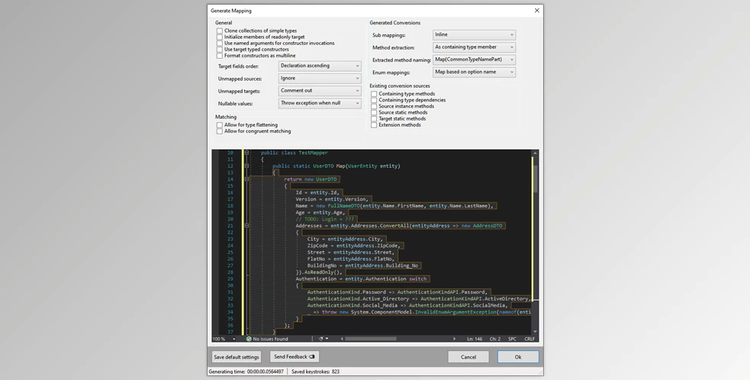
Task: Open Enum mappings dropdown
Action: pos(474,72)
